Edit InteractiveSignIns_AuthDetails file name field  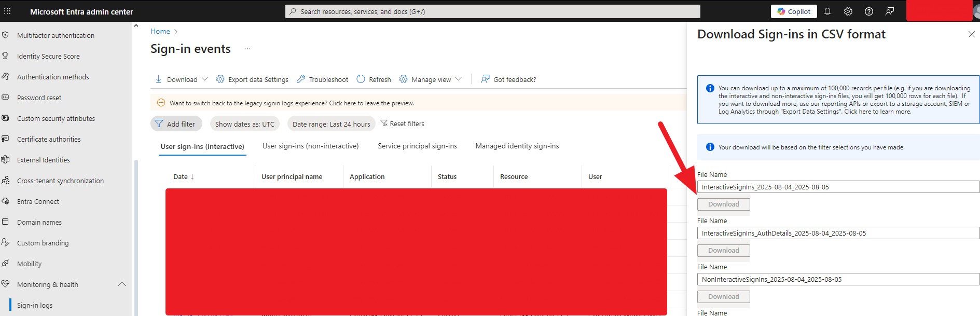[x=838, y=233]
